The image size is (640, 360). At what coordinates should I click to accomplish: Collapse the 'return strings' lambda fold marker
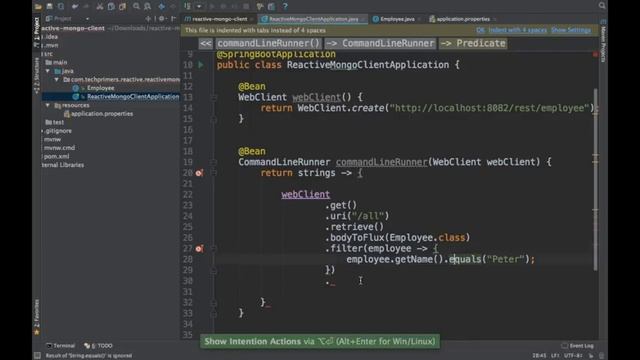point(213,173)
